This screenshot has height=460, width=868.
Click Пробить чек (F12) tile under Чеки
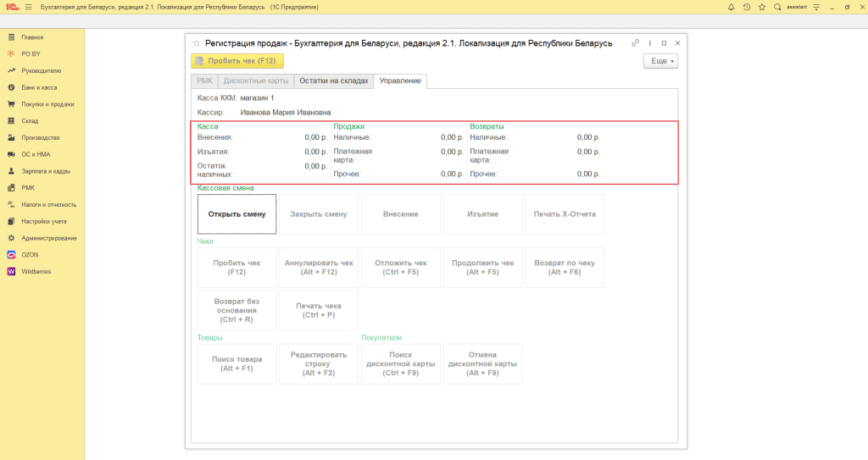(x=237, y=268)
